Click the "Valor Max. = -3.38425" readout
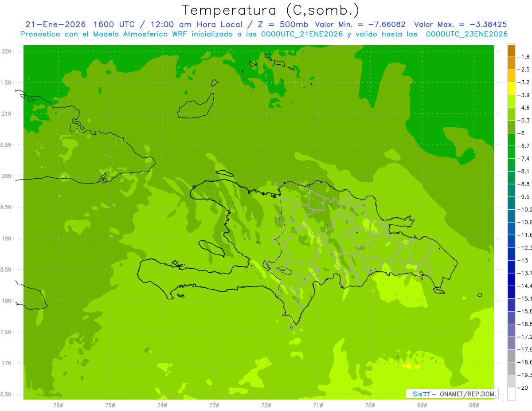This screenshot has width=532, height=411. click(x=461, y=24)
